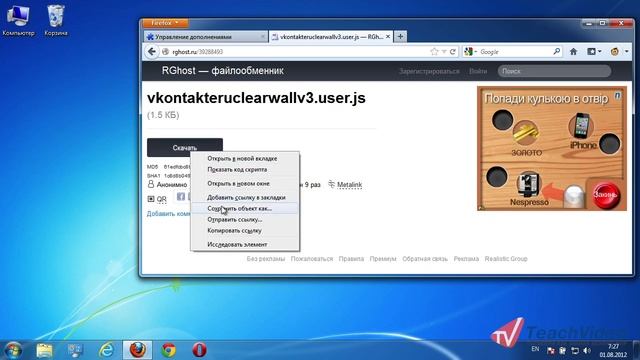
Task: Reload the page using refresh icon
Action: 452,52
